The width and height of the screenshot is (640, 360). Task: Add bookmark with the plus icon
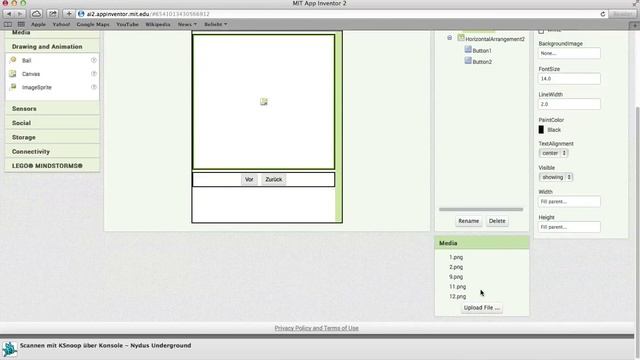tap(69, 14)
